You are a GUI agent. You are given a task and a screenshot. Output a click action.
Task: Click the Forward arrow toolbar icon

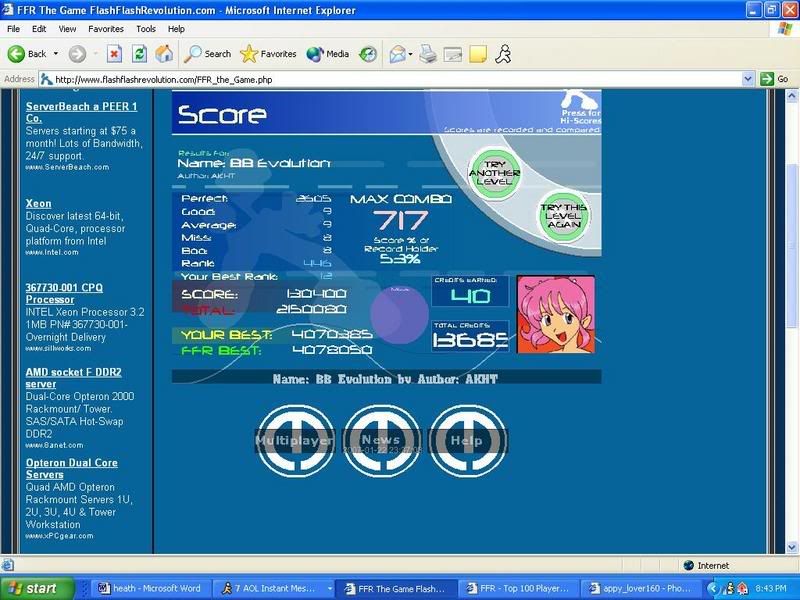pyautogui.click(x=77, y=54)
